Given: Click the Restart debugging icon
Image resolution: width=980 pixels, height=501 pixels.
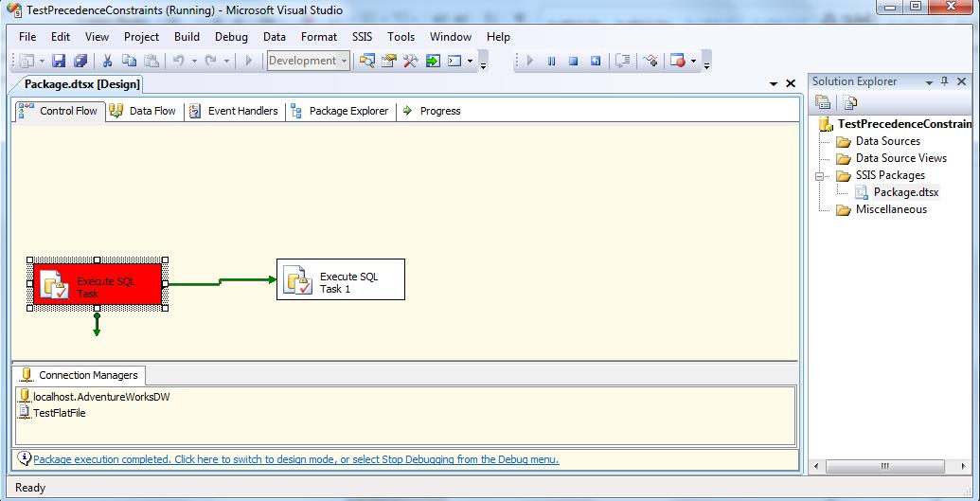Looking at the screenshot, I should [x=596, y=61].
